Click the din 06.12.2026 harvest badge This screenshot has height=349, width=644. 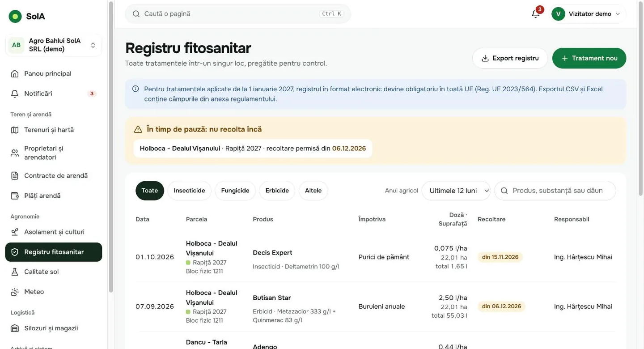pos(501,306)
